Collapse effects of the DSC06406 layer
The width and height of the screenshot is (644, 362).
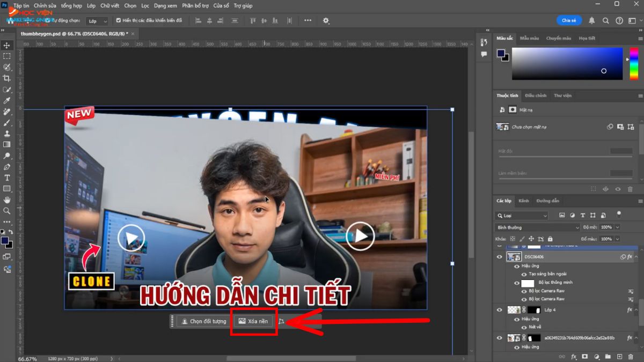coord(637,257)
